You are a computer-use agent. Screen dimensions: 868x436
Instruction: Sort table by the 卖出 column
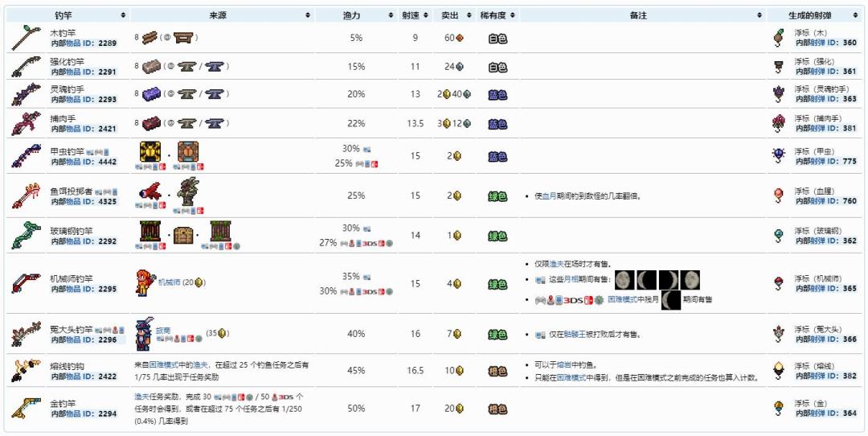tap(469, 15)
